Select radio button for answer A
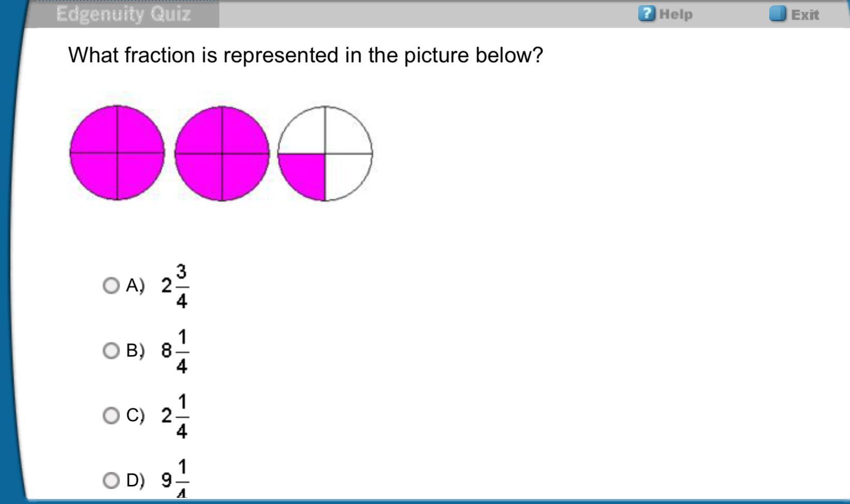The image size is (850, 504). coord(111,286)
